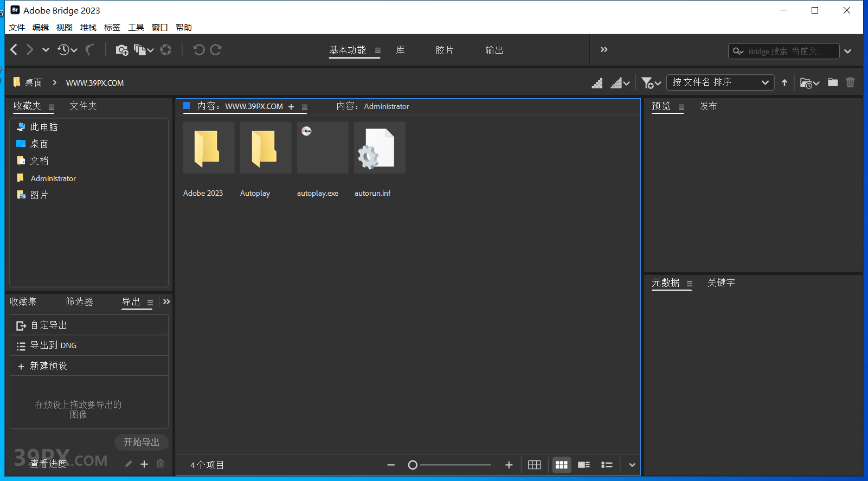Toggle ascending sort order arrow
868x481 pixels.
click(785, 83)
